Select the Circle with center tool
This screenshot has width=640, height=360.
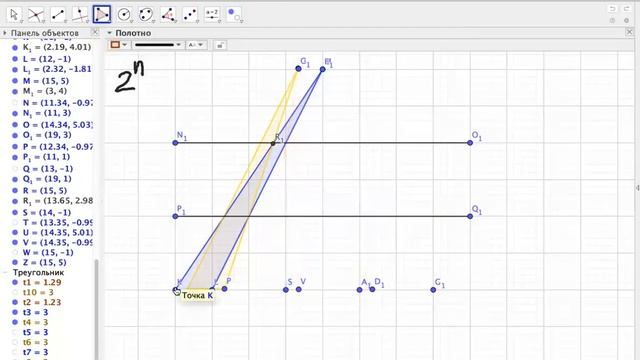(124, 15)
